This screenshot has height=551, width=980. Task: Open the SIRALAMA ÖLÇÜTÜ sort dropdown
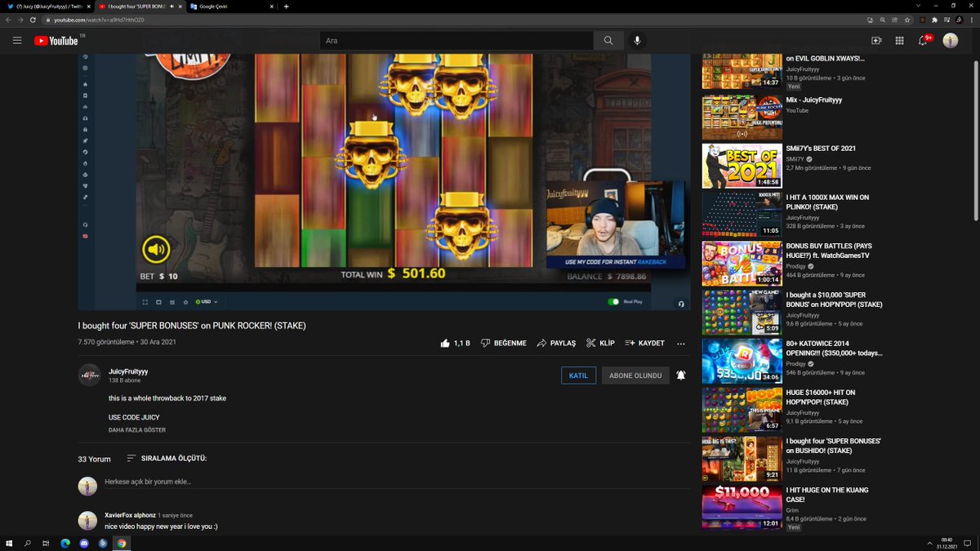tap(167, 459)
